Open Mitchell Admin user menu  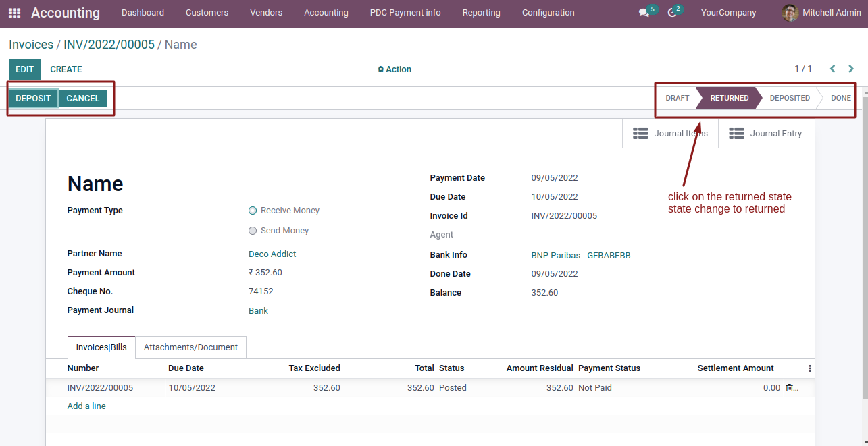tap(821, 13)
